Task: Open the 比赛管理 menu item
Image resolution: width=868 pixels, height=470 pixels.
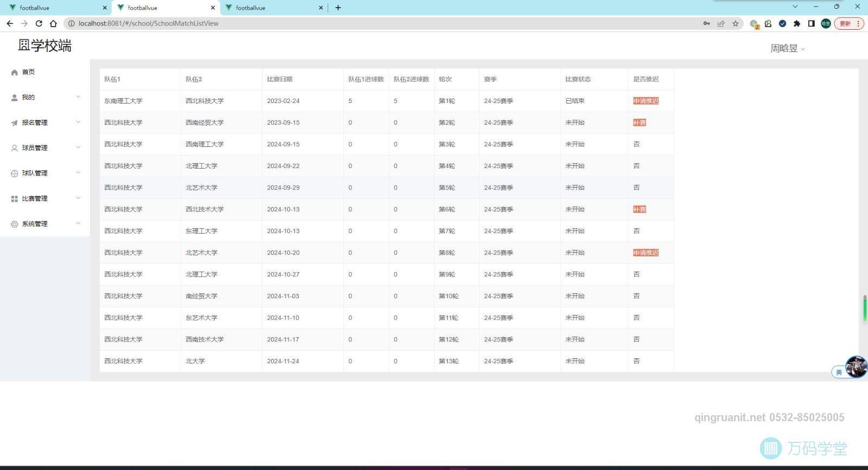Action: tap(45, 198)
